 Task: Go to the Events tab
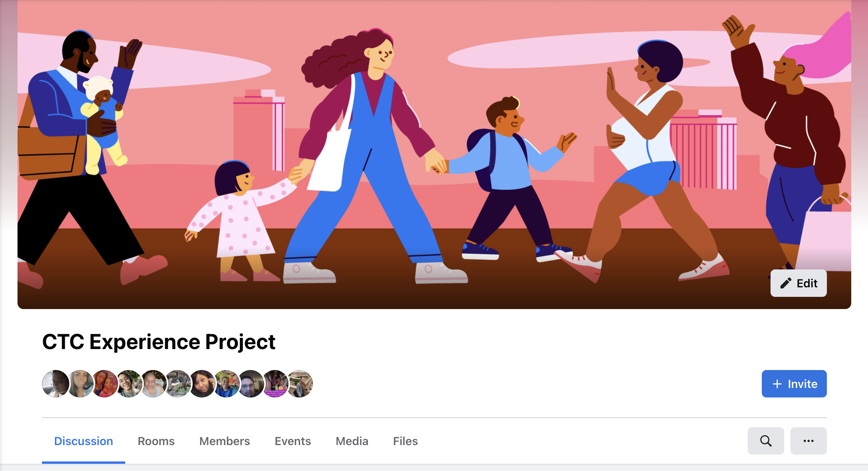(293, 441)
